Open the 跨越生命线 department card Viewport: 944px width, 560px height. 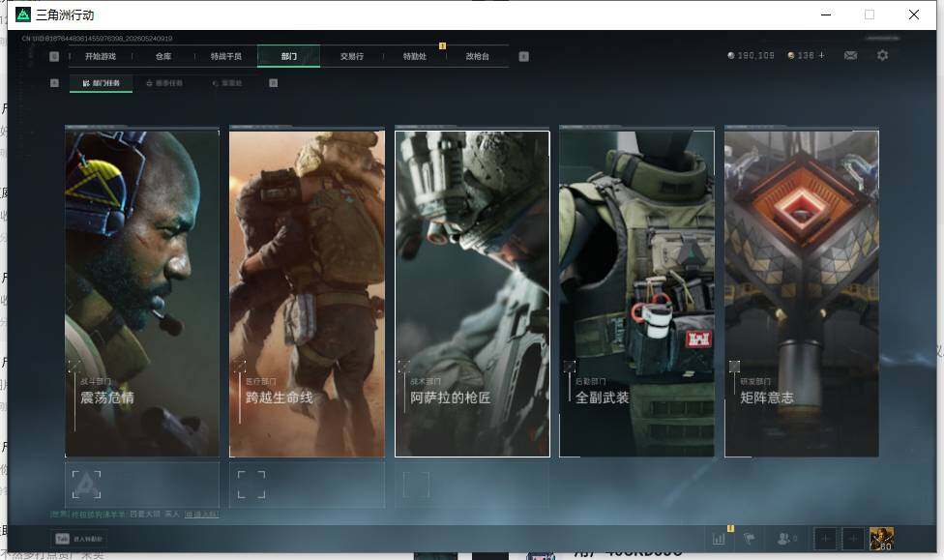point(307,293)
